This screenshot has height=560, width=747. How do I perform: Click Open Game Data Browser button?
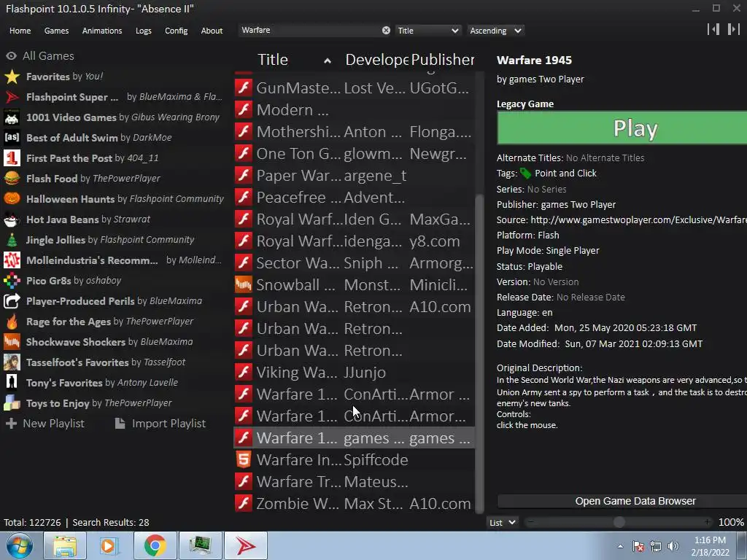click(622, 501)
